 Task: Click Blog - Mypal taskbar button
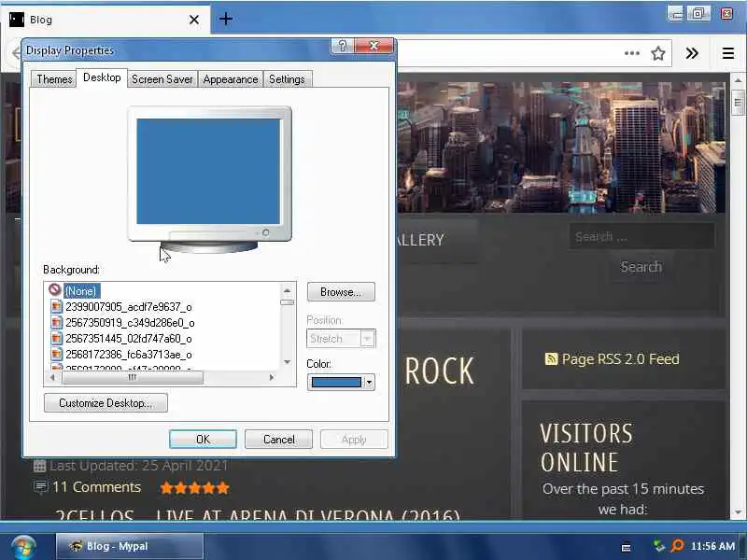pyautogui.click(x=130, y=546)
